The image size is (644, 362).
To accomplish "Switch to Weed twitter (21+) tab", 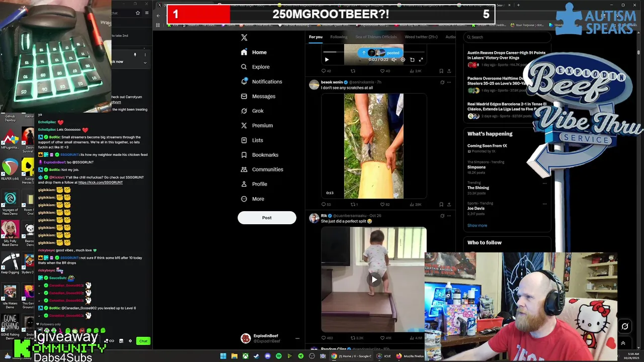I will 421,37.
